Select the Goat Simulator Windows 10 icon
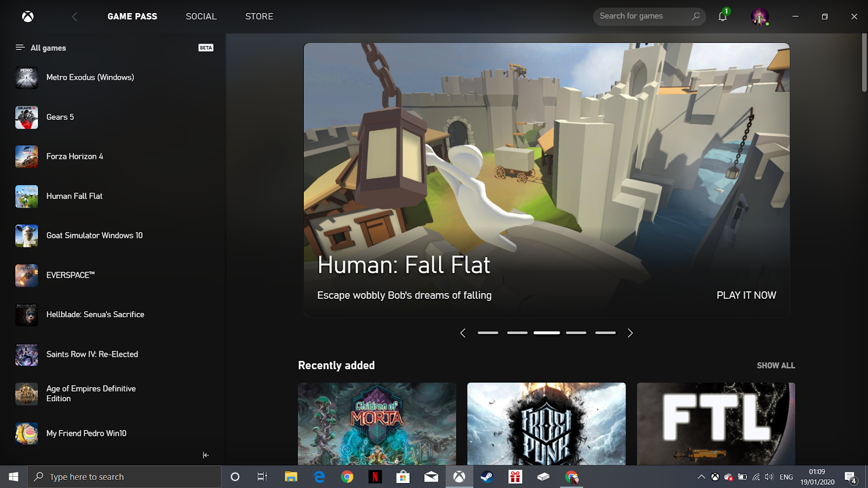Image resolution: width=868 pixels, height=488 pixels. click(x=27, y=236)
